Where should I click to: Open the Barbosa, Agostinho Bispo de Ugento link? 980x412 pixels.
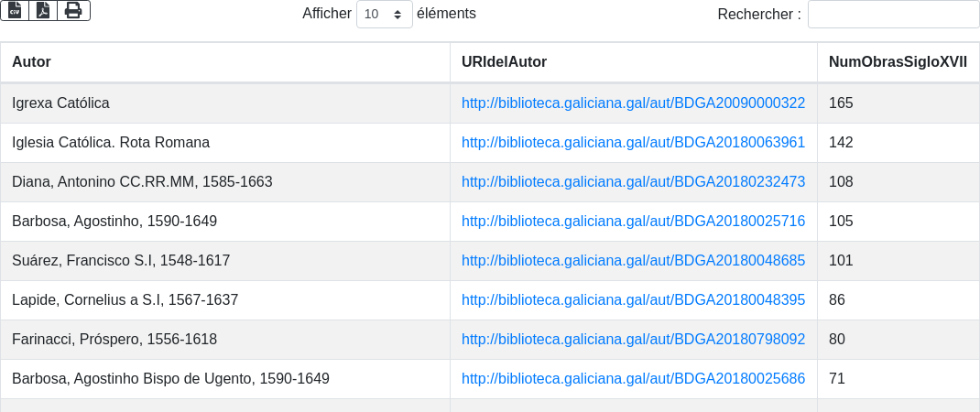633,379
